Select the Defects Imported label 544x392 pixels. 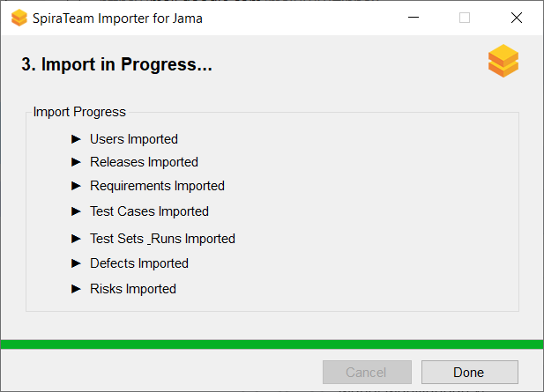point(139,263)
